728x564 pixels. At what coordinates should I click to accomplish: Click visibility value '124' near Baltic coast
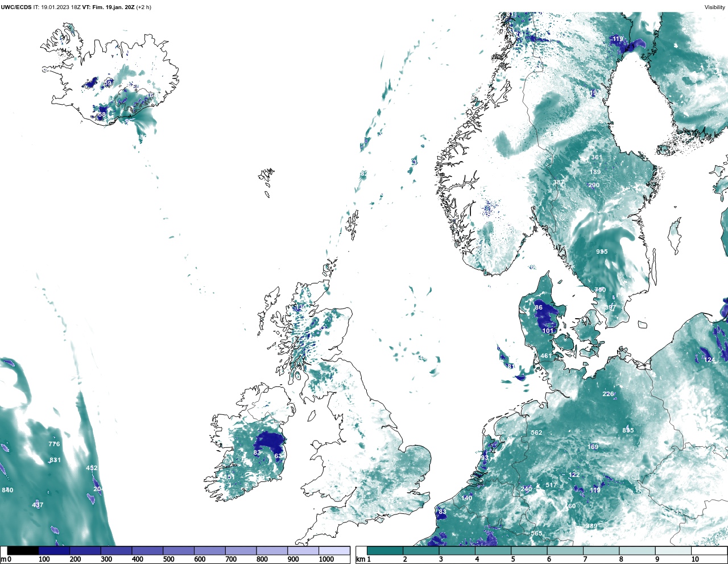(x=709, y=360)
